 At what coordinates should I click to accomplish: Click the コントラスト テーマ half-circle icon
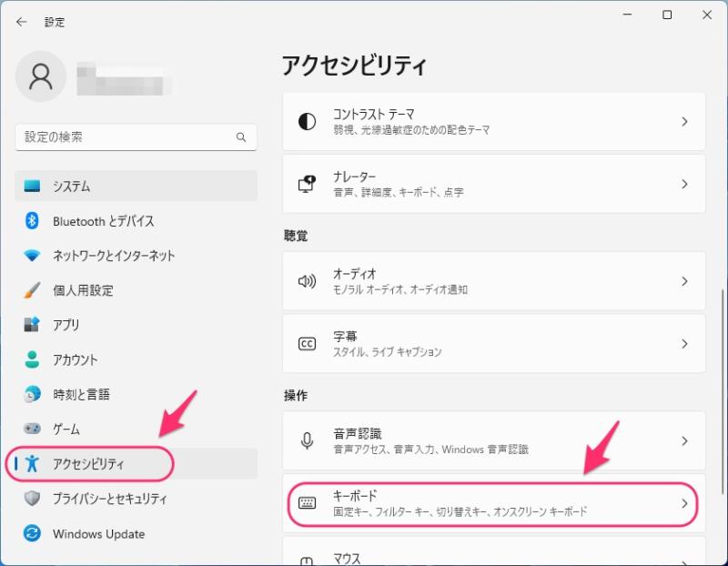coord(307,122)
